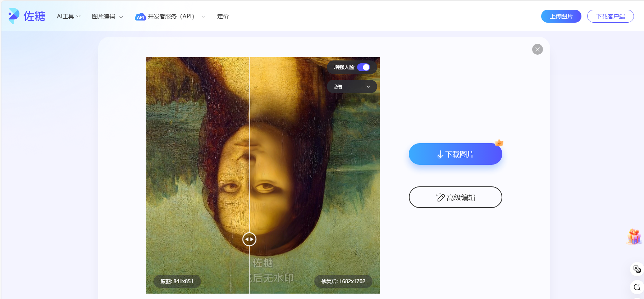
Task: Click the 佐糖 logo icon
Action: pyautogui.click(x=14, y=16)
